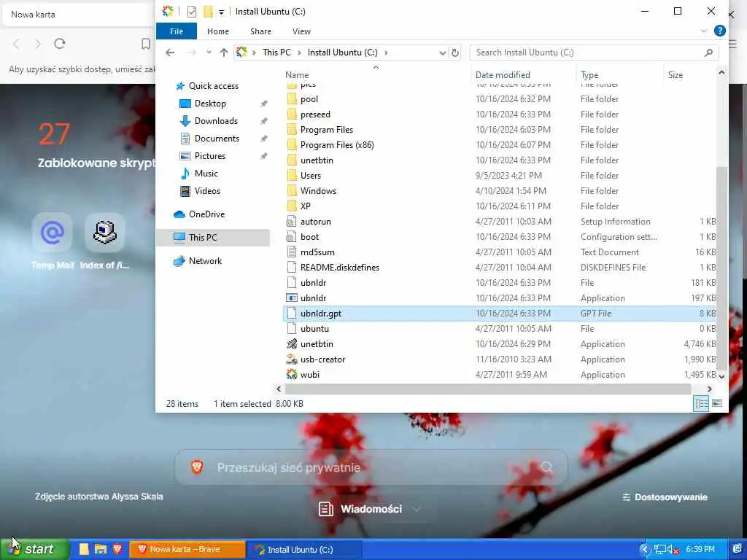Select the ubuntu 0 KB file
The height and width of the screenshot is (560, 747).
314,329
